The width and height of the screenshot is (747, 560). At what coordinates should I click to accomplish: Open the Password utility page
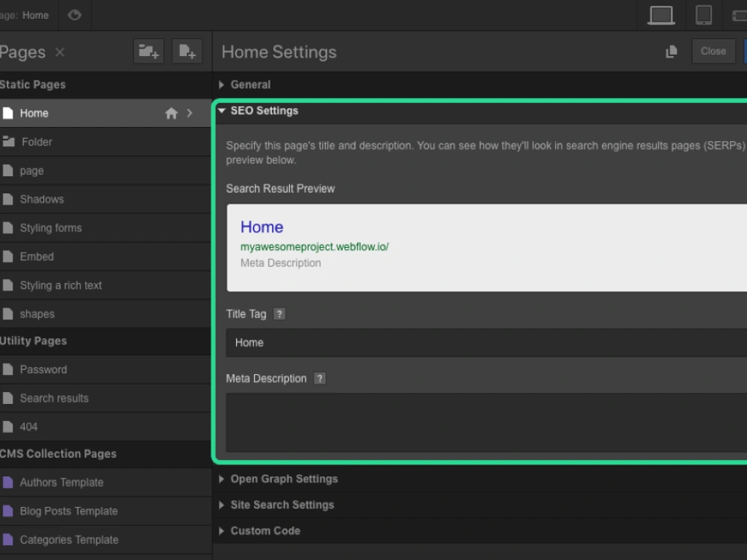point(105,370)
